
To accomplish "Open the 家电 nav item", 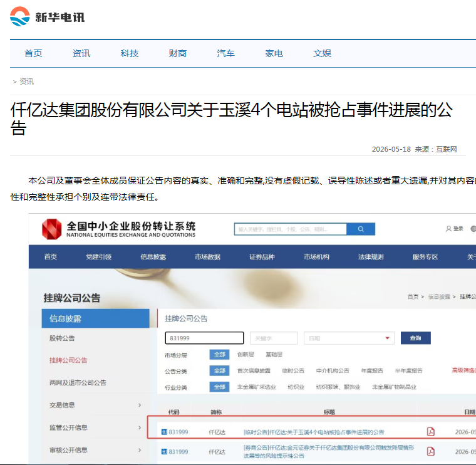I will pos(274,53).
